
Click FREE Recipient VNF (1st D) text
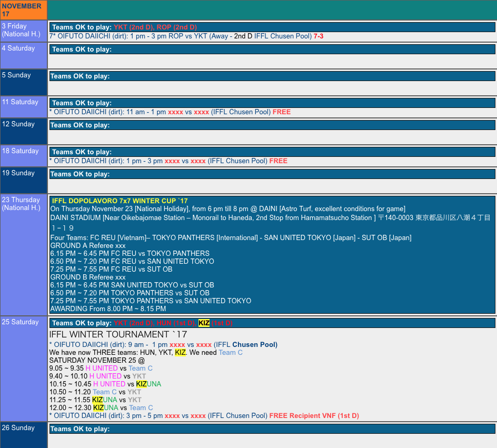(x=314, y=416)
